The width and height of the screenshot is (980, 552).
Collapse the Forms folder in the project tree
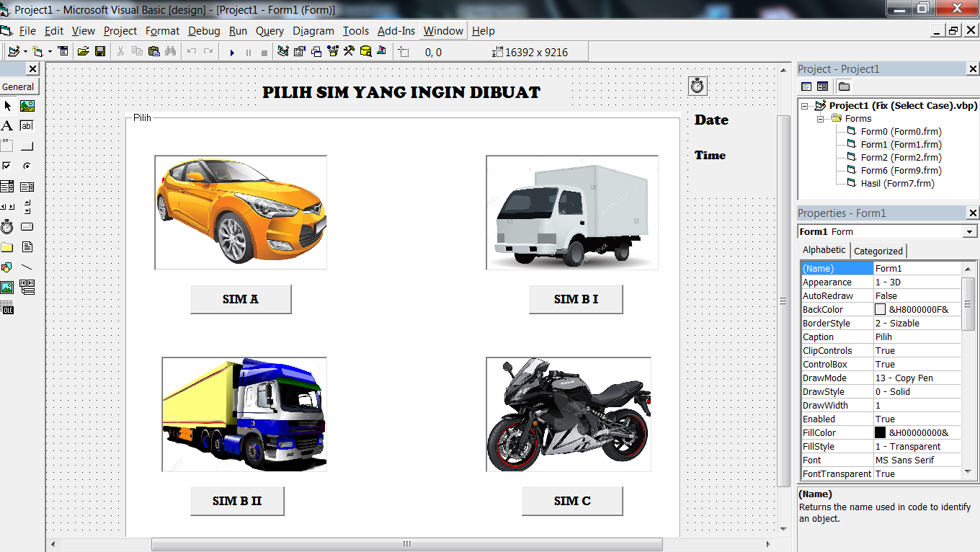coord(820,118)
